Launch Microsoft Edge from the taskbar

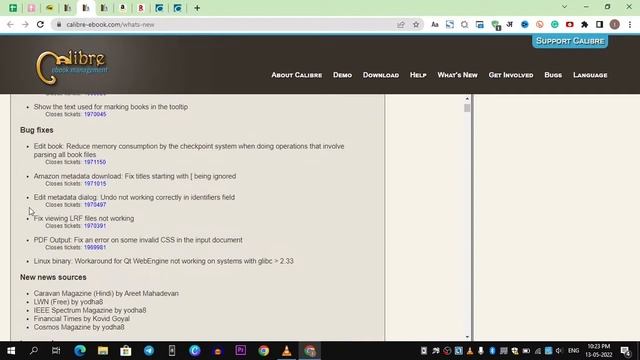80,351
